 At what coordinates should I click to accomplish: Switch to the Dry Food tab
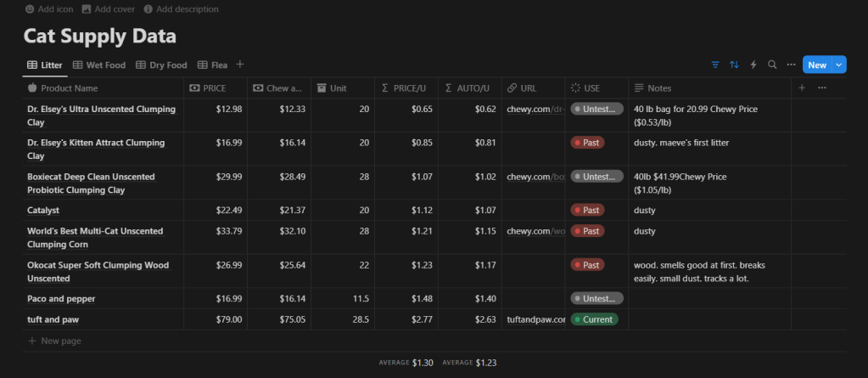tap(161, 65)
